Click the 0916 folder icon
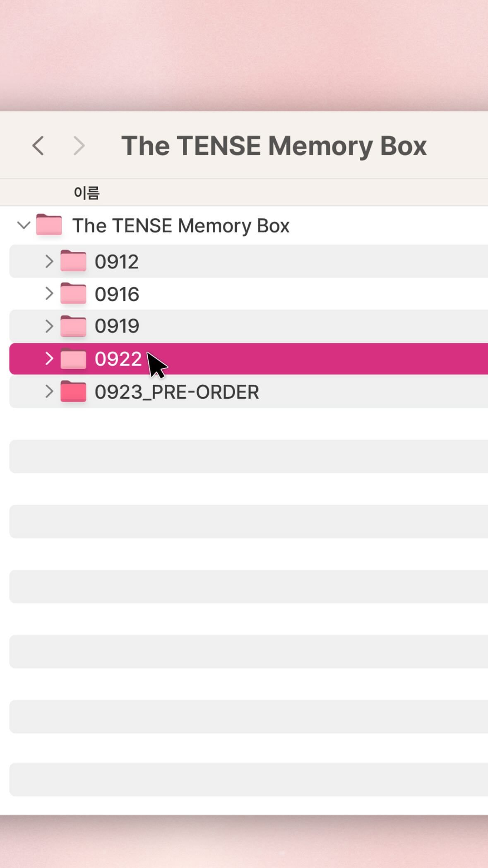488x868 pixels. tap(73, 294)
